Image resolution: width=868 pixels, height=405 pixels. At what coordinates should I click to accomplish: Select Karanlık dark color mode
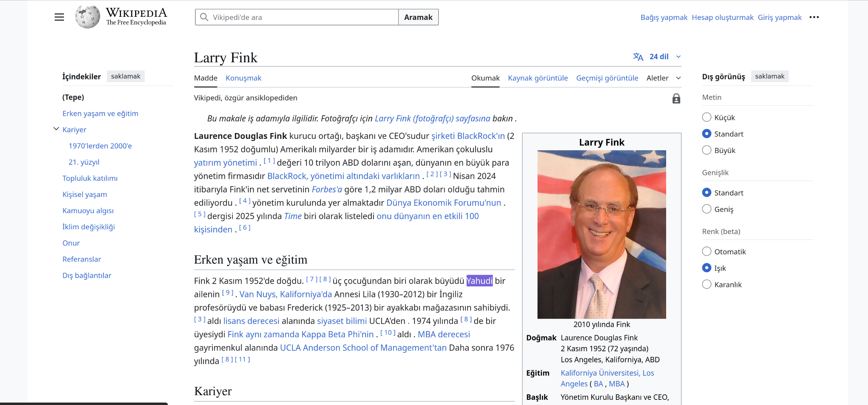click(706, 284)
